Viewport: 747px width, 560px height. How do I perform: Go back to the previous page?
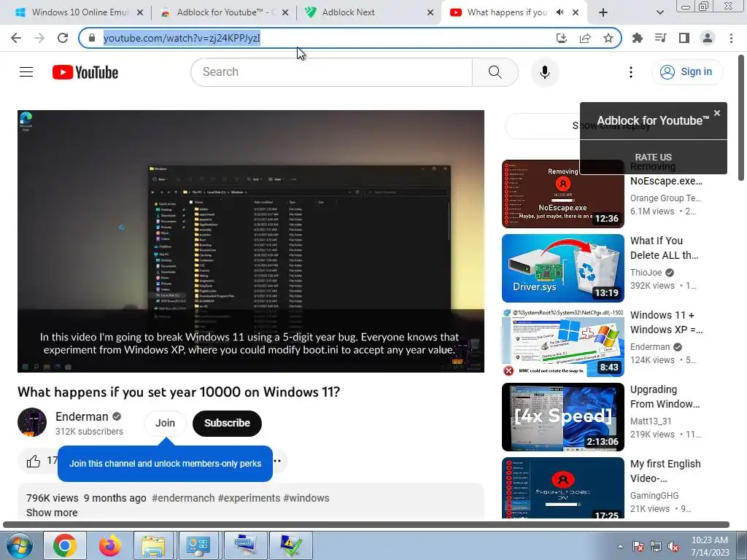(x=16, y=38)
